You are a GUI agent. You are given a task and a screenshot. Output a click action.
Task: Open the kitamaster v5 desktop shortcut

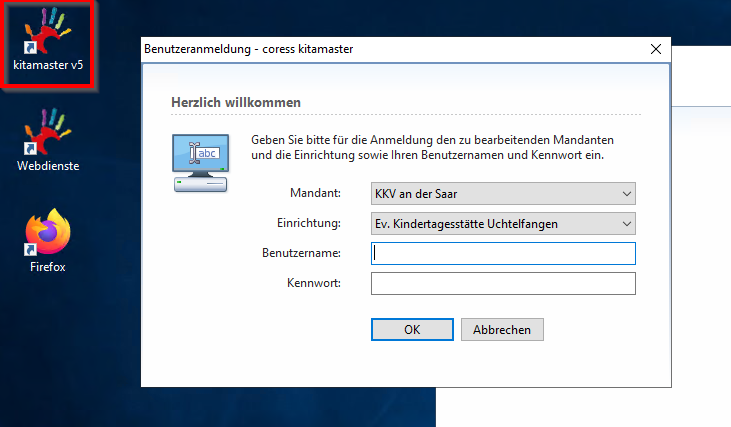(x=48, y=42)
